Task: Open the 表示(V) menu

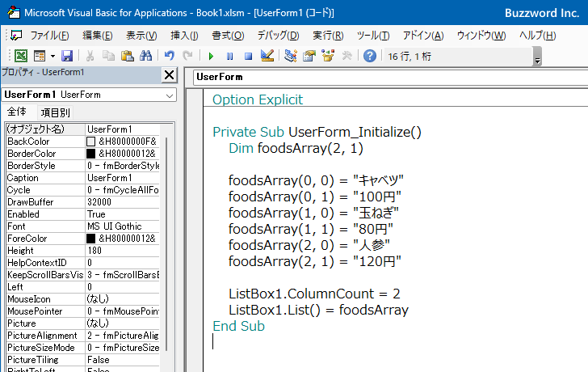Action: click(141, 36)
